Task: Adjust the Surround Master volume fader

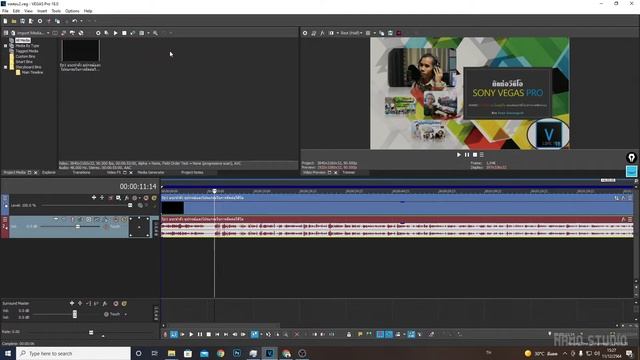Action: click(75, 314)
